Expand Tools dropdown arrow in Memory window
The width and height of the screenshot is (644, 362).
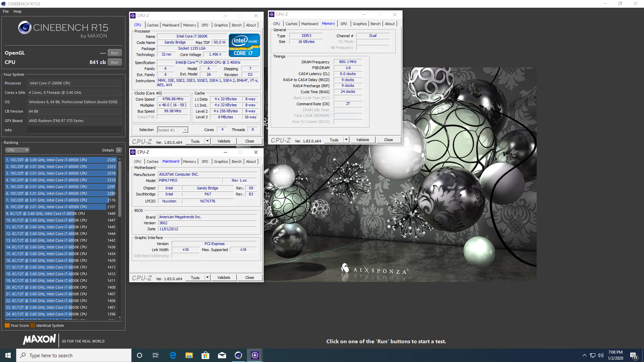pos(346,140)
